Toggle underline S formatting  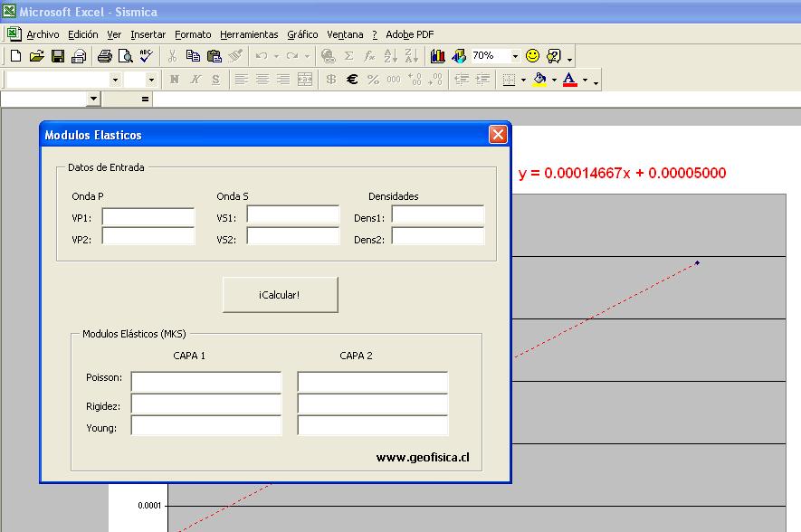[216, 79]
